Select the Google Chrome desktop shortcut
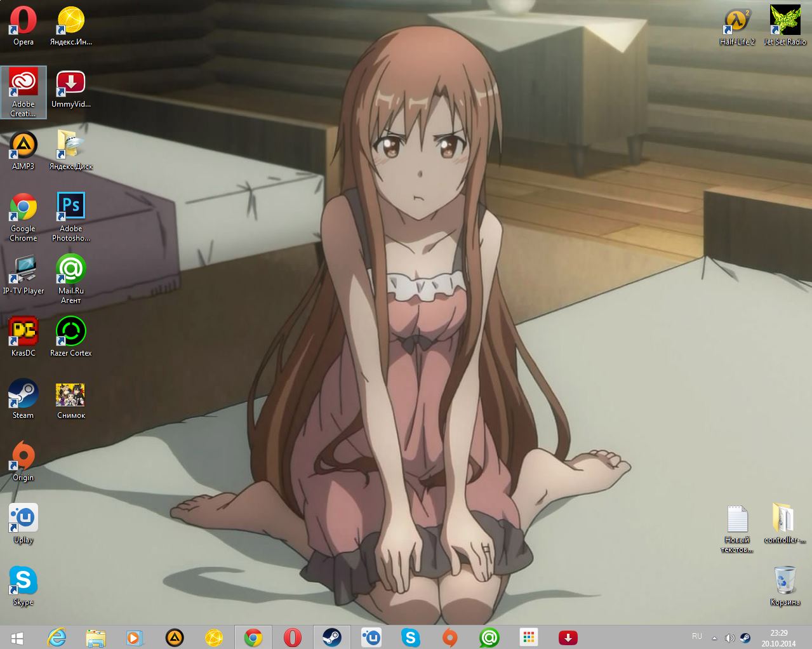812x649 pixels. pyautogui.click(x=23, y=217)
